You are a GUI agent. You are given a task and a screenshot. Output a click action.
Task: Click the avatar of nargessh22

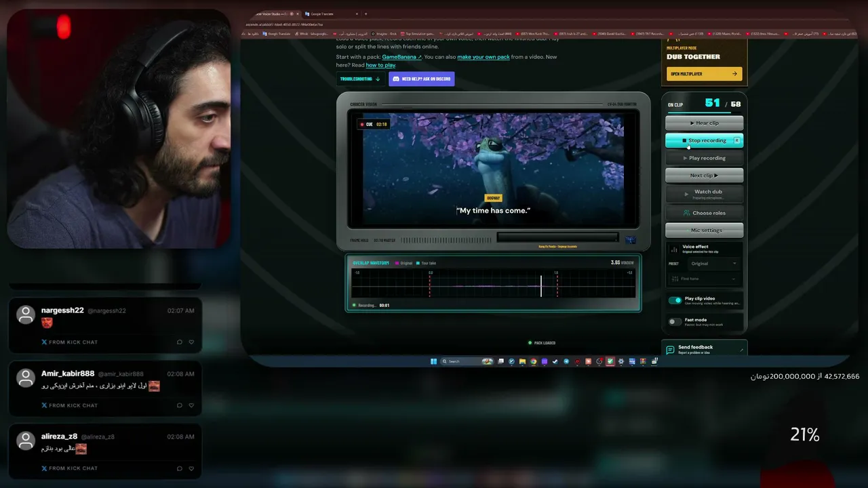26,314
